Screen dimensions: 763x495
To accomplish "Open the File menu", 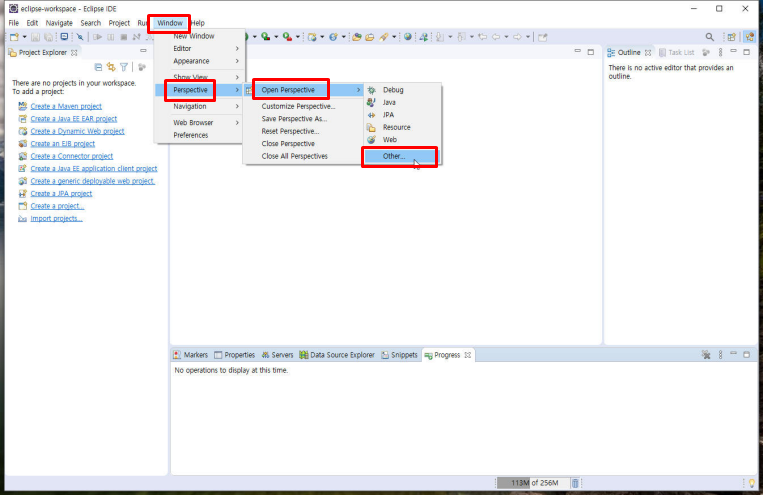I will pos(14,23).
